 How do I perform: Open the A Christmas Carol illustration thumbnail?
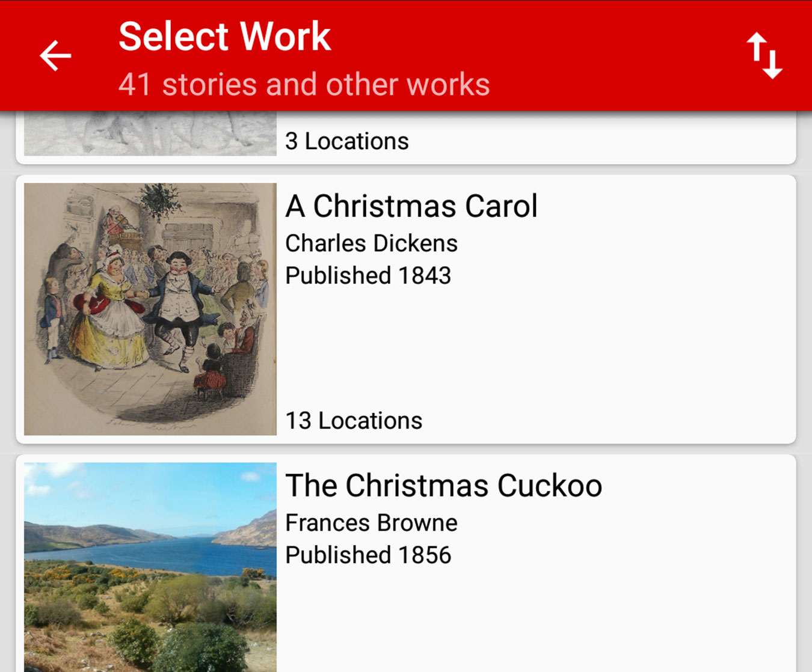coord(150,309)
